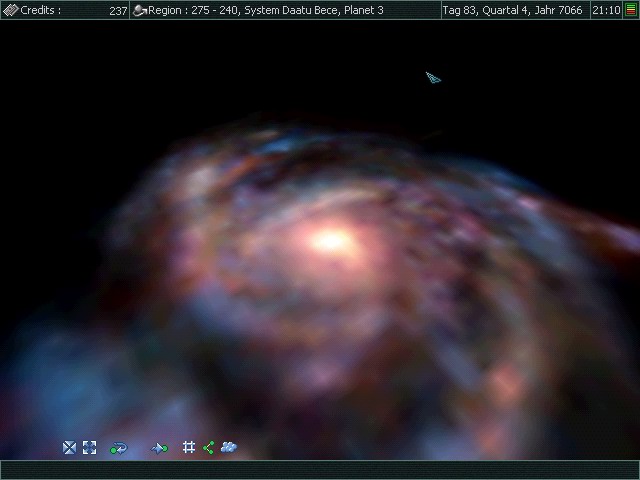Click the crossed-box icon in bottom toolbar
640x480 pixels.
tap(69, 448)
